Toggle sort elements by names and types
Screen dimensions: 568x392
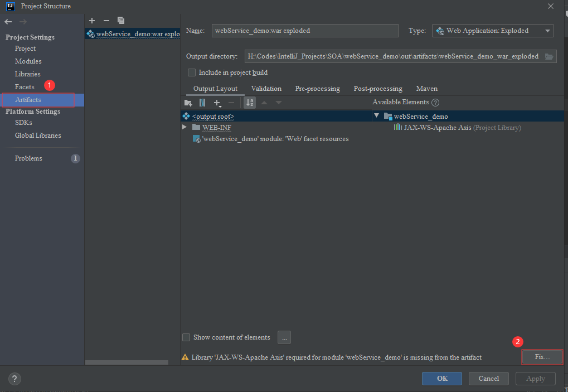tap(250, 103)
